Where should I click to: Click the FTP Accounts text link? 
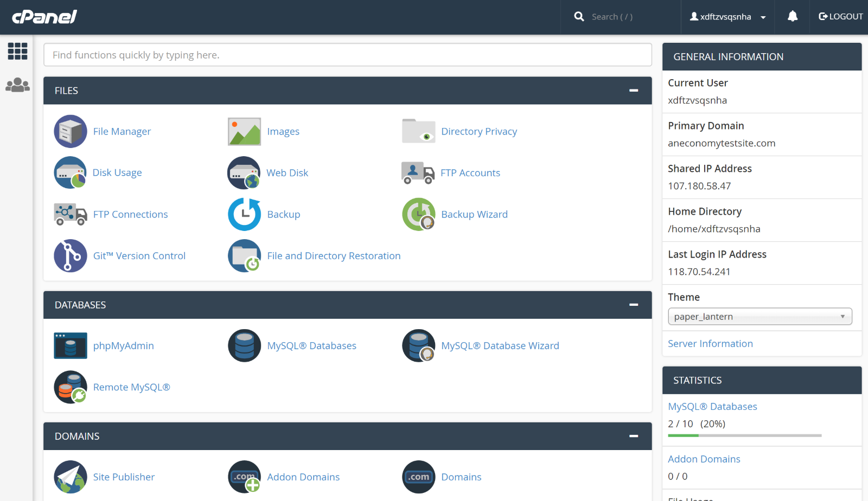tap(470, 172)
